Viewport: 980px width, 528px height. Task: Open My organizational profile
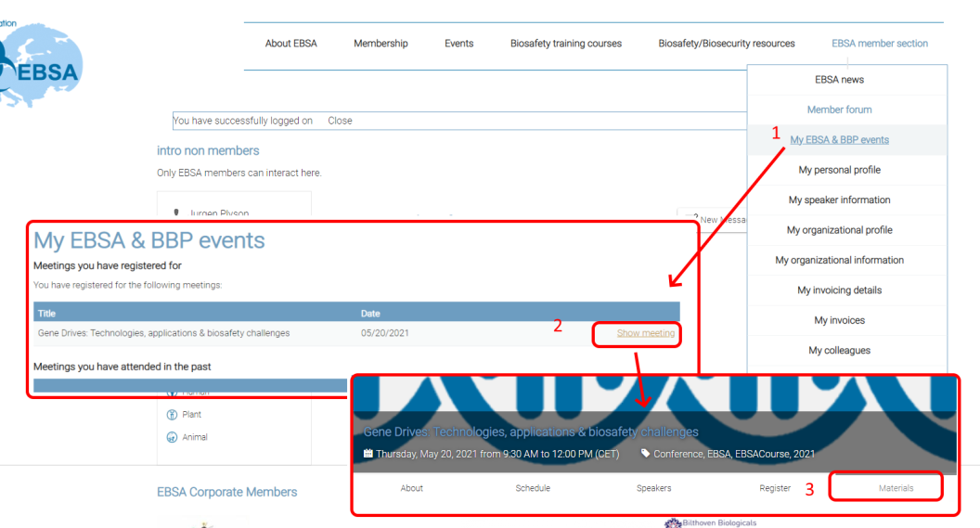[839, 230]
